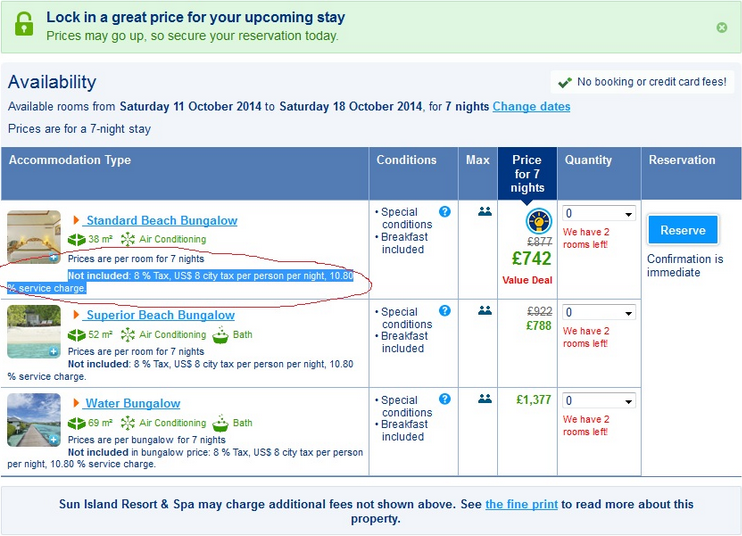Open the Standard Beach Bungalow room thumbnail

tap(34, 237)
